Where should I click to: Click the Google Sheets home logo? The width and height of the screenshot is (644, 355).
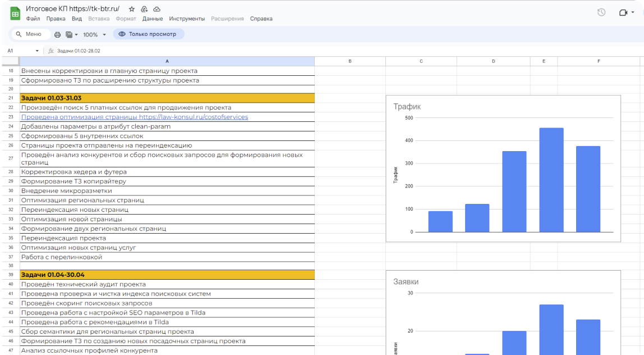16,13
